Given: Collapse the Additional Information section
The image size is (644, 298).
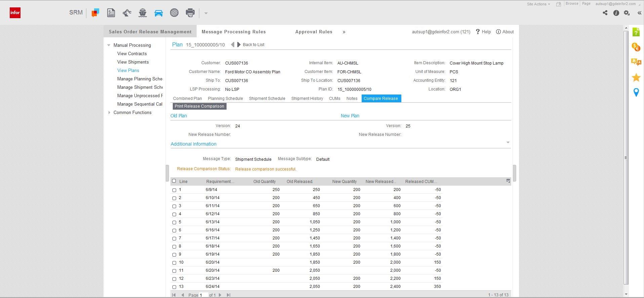Looking at the screenshot, I should click(508, 143).
